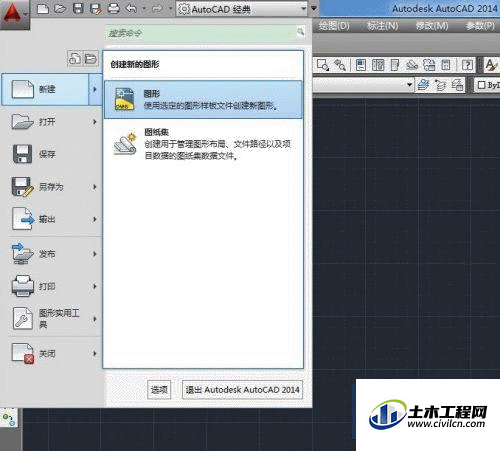Expand the 打开 submenu arrow
Image resolution: width=500 pixels, height=451 pixels.
coord(95,122)
